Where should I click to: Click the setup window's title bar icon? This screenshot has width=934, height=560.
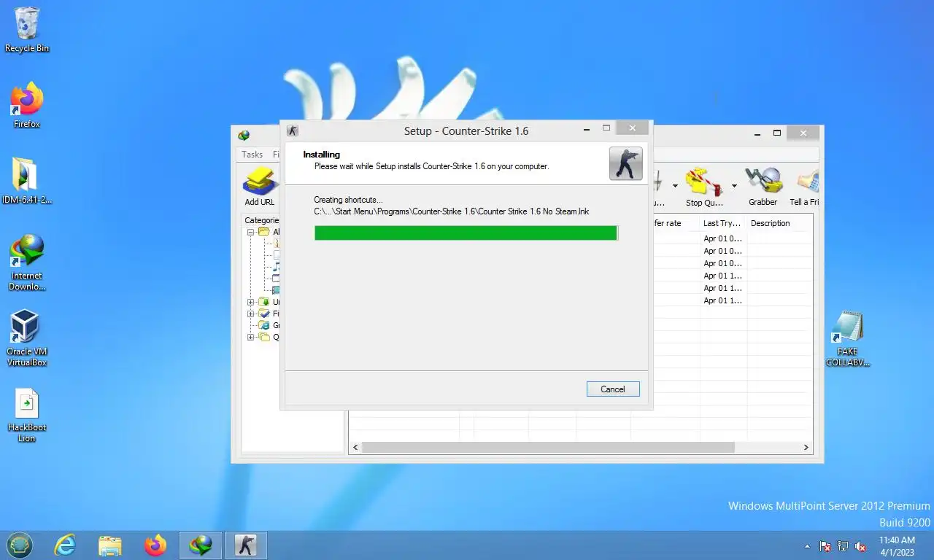point(293,131)
